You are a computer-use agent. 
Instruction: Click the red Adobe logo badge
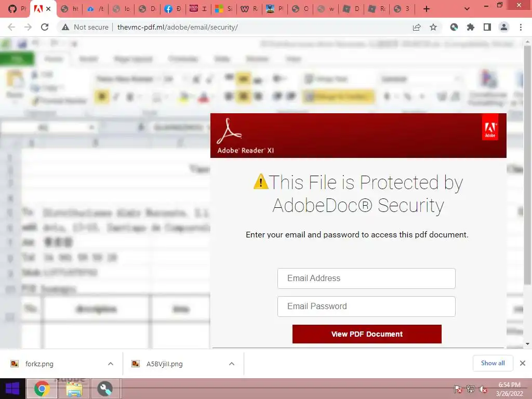click(490, 127)
